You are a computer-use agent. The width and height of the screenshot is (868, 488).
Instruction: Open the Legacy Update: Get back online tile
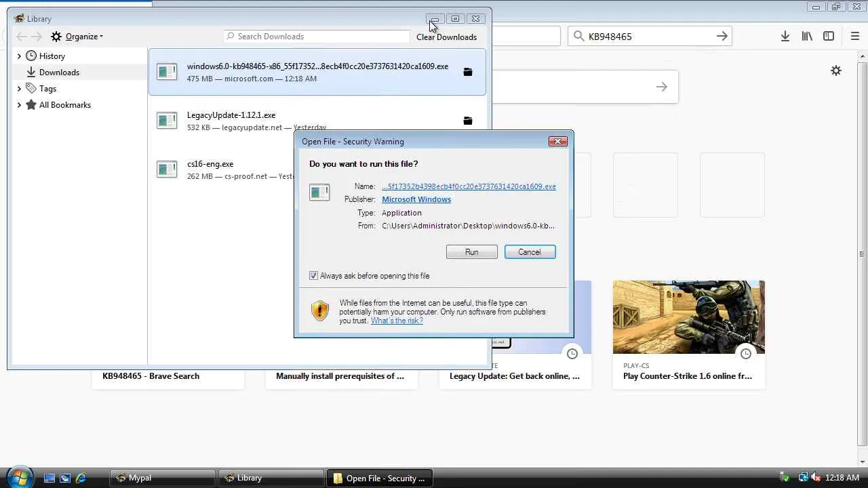click(x=515, y=376)
